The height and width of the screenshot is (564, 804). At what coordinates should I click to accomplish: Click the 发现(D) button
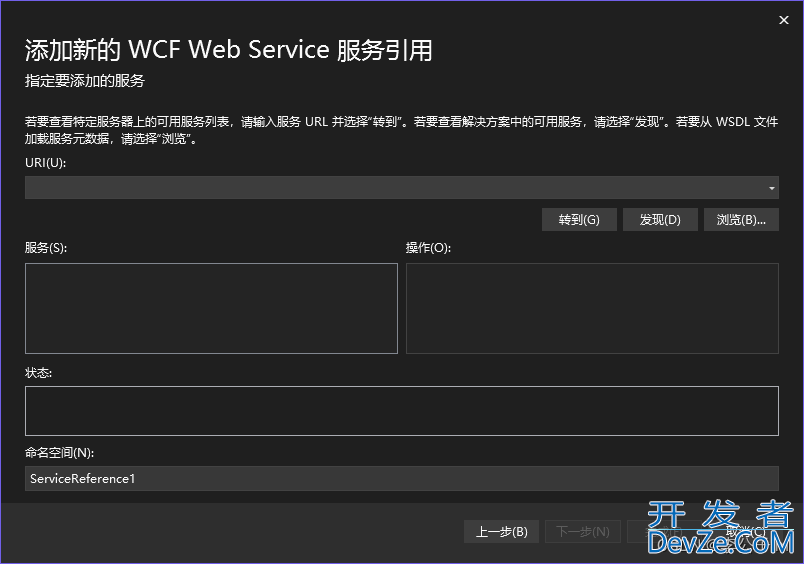pyautogui.click(x=660, y=220)
